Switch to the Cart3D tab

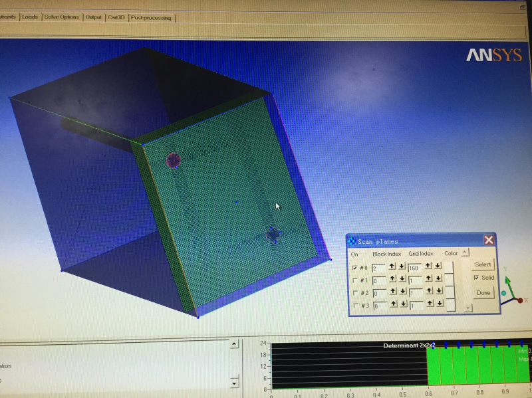coord(116,18)
